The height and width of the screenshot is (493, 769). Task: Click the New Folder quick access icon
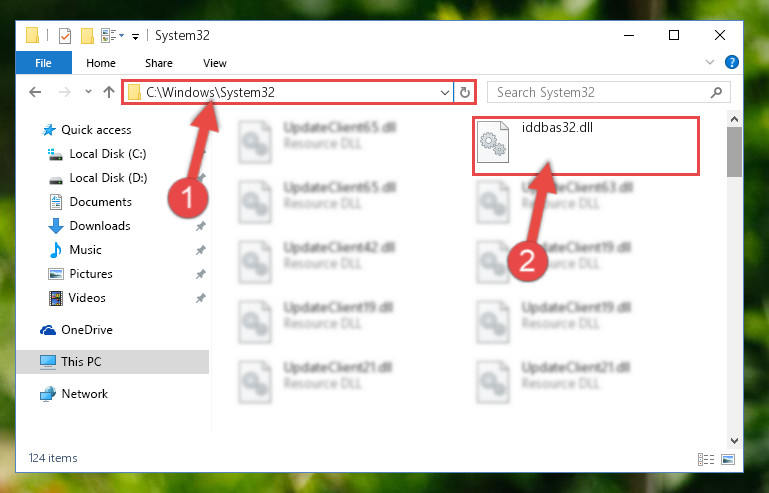[x=87, y=36]
